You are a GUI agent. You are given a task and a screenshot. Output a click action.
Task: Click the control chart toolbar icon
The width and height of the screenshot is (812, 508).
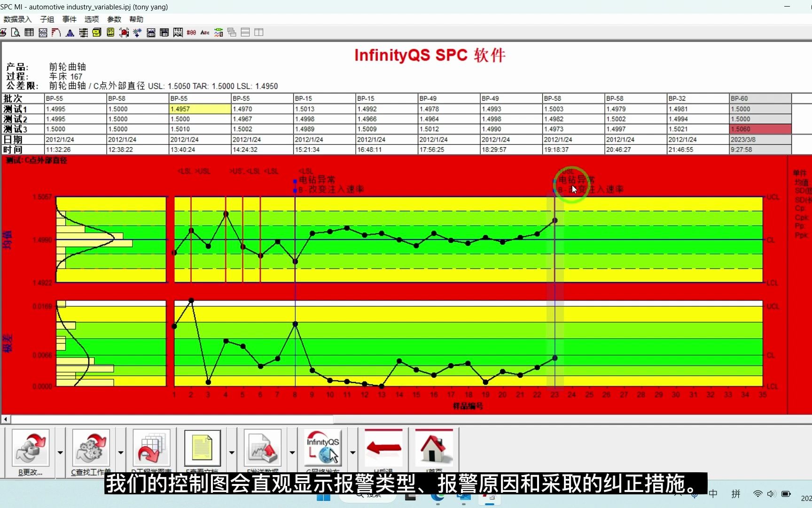(x=43, y=32)
